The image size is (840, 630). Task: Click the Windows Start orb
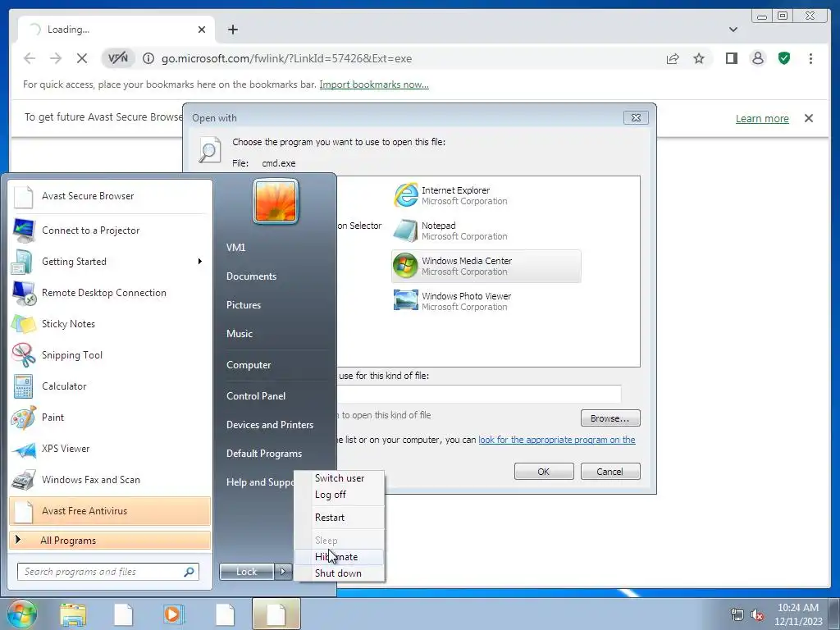pyautogui.click(x=21, y=614)
